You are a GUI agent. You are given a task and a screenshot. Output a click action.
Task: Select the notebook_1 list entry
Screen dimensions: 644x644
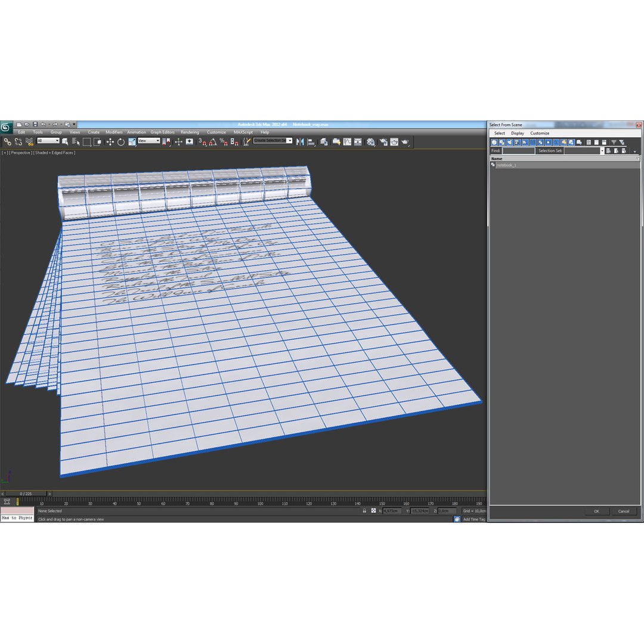click(565, 165)
